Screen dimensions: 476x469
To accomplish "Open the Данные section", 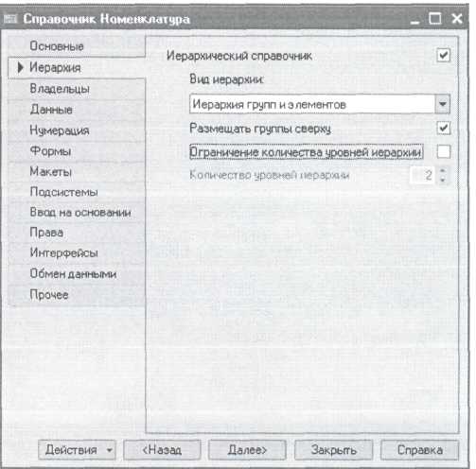I will coord(51,110).
